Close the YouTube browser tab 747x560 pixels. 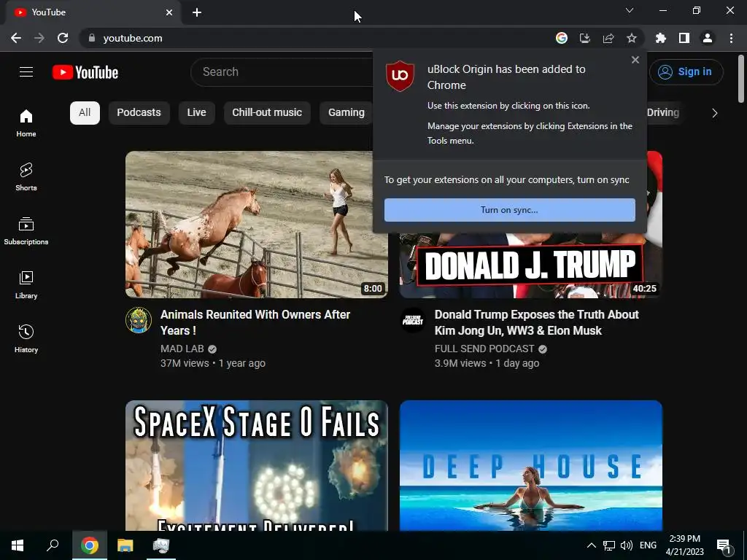[169, 12]
